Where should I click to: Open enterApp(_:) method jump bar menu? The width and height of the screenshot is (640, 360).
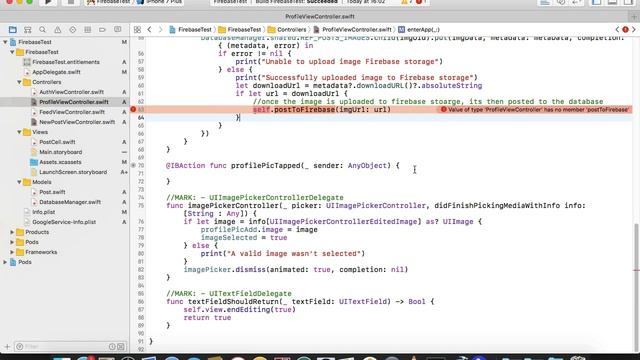tap(419, 29)
